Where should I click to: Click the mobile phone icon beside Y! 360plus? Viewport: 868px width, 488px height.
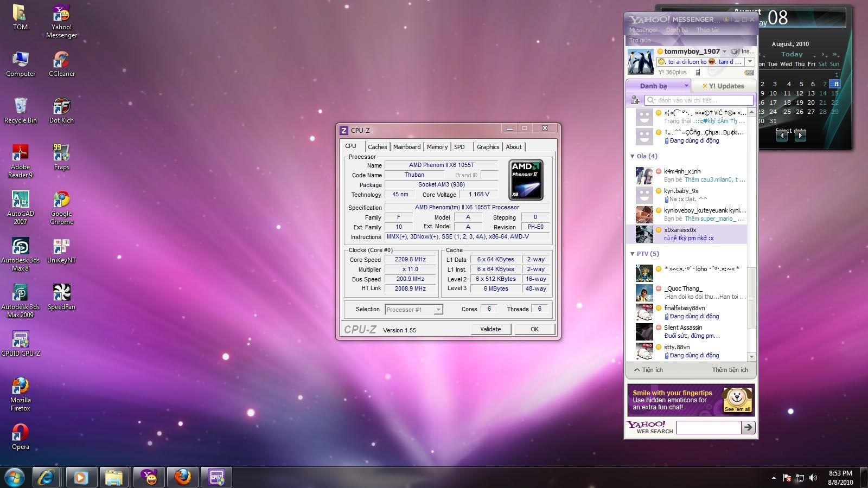point(698,72)
